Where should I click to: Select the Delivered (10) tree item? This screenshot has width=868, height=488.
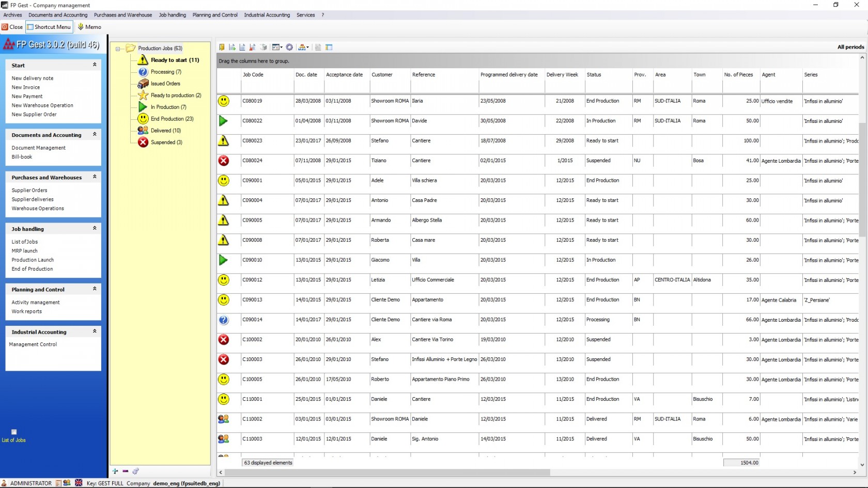pos(165,130)
